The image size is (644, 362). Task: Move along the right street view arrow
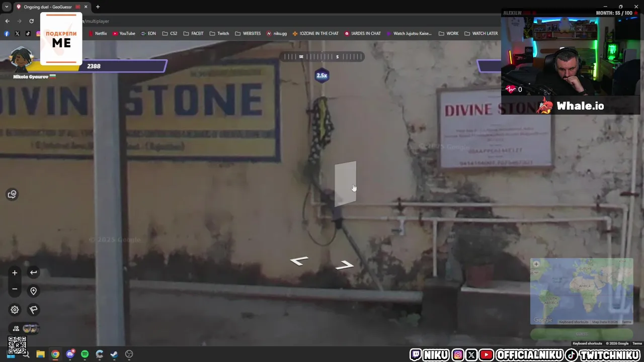point(345,265)
